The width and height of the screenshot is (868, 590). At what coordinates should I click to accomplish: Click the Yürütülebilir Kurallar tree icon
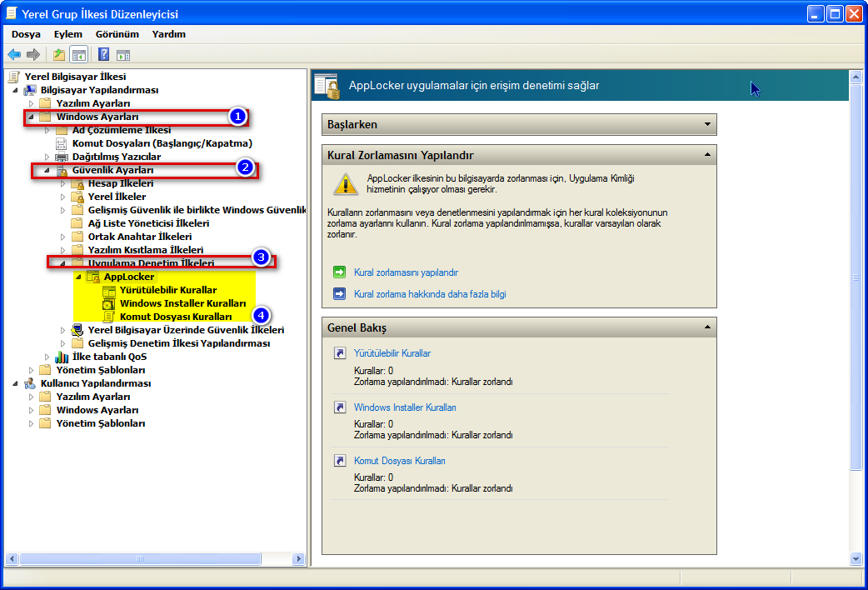109,290
